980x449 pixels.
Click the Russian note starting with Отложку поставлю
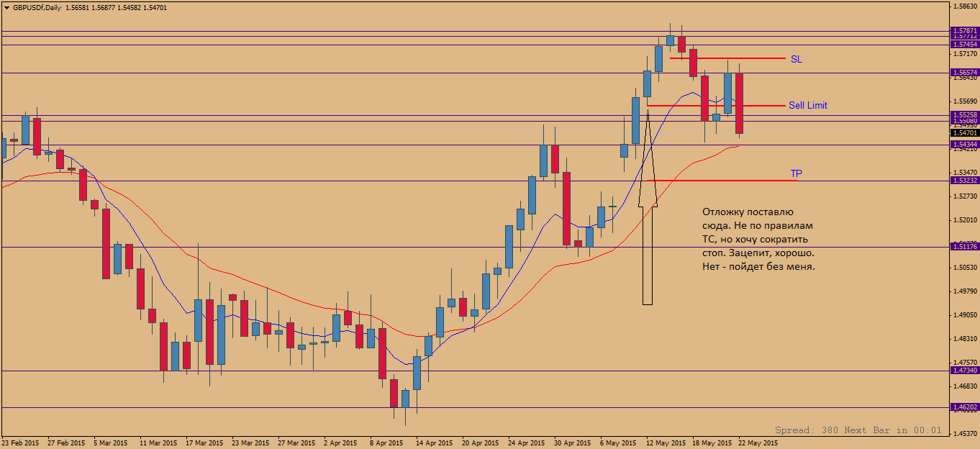tap(759, 239)
